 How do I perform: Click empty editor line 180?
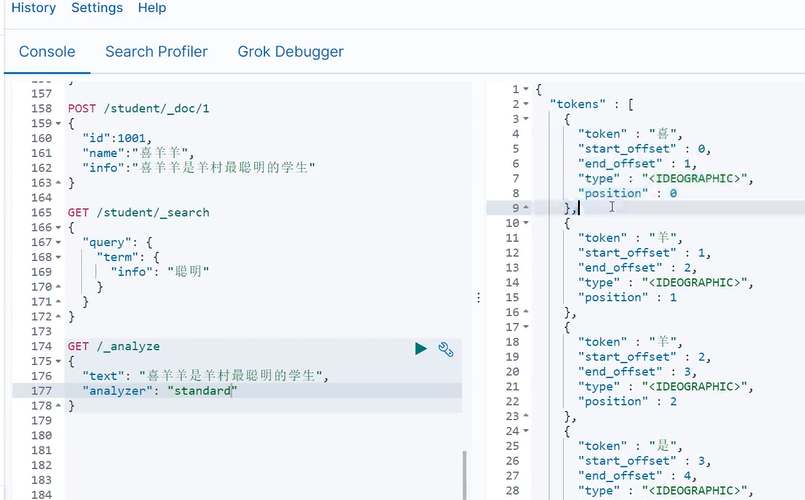click(x=262, y=436)
